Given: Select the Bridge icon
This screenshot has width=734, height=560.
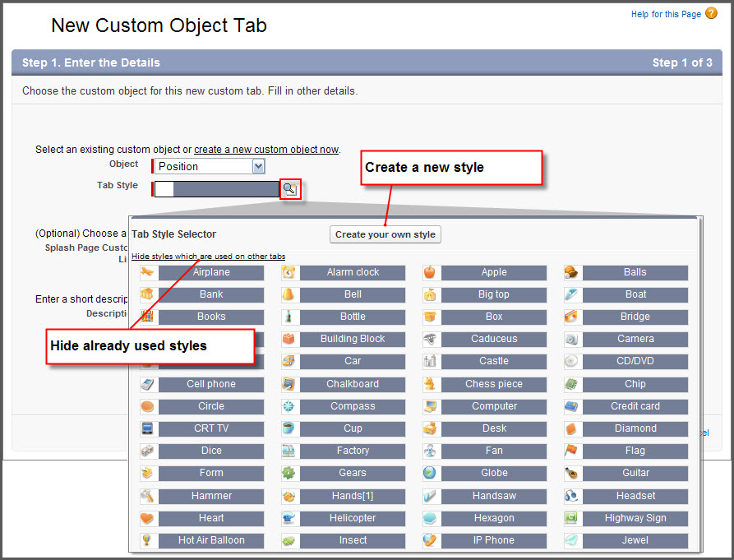Looking at the screenshot, I should (571, 317).
